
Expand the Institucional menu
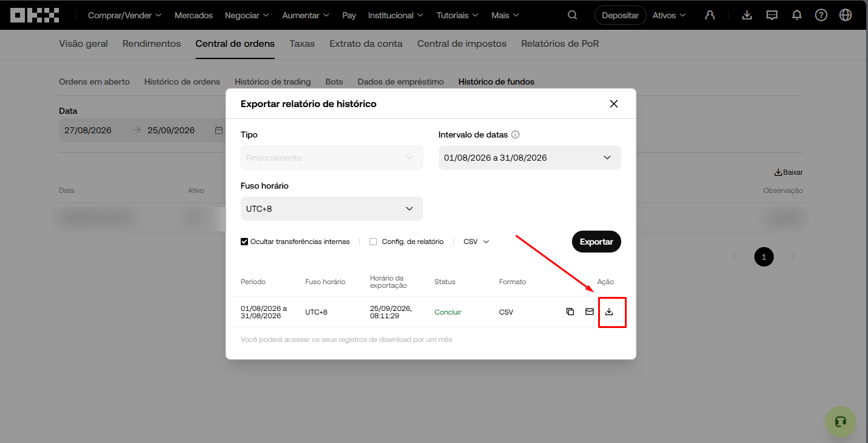396,15
